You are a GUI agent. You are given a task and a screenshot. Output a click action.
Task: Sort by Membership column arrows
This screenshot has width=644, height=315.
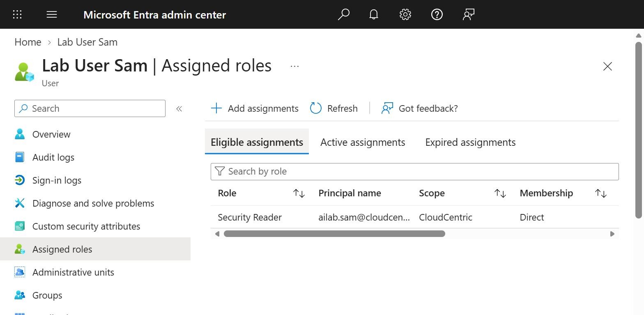[x=601, y=193]
